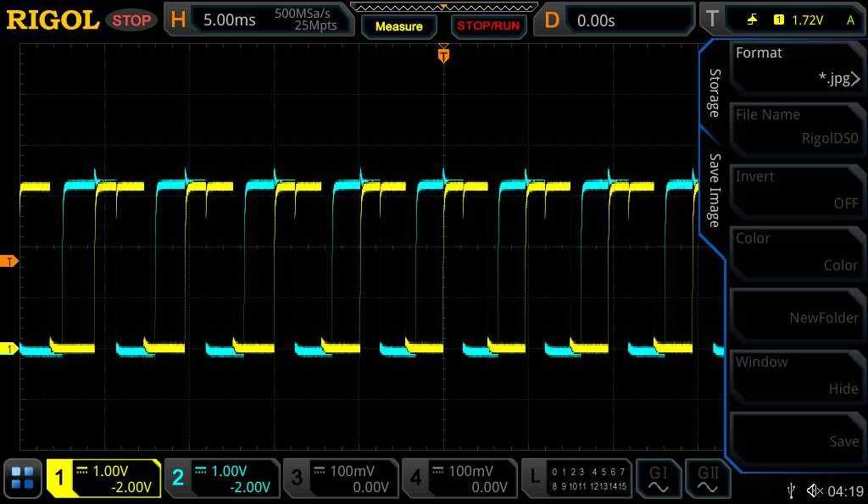Click the USB device status icon
This screenshot has width=868, height=504.
(x=791, y=490)
